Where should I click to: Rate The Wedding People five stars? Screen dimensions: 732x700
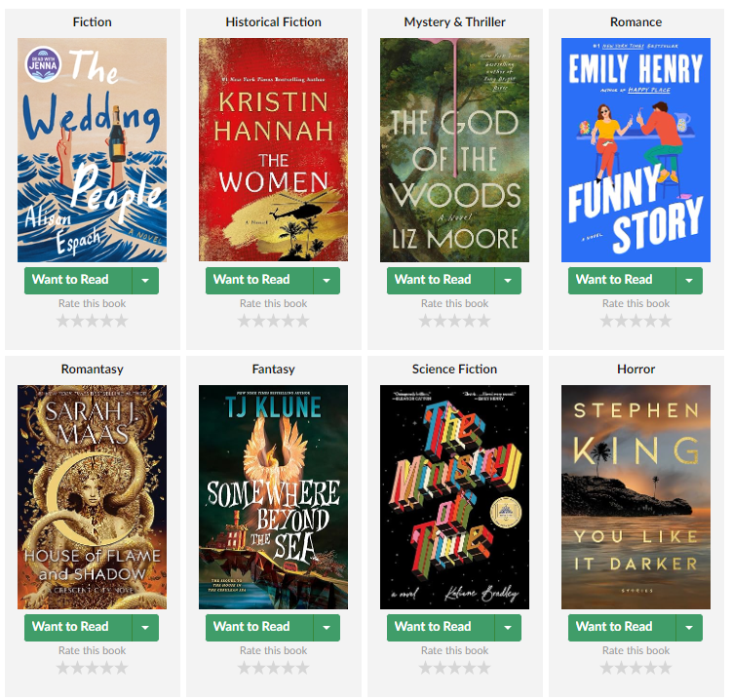(x=122, y=321)
